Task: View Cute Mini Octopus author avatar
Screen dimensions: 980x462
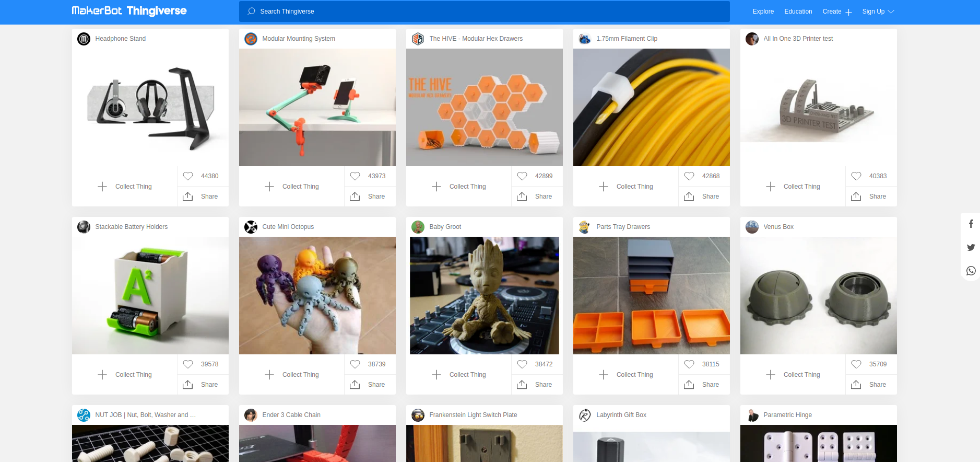Action: click(251, 227)
